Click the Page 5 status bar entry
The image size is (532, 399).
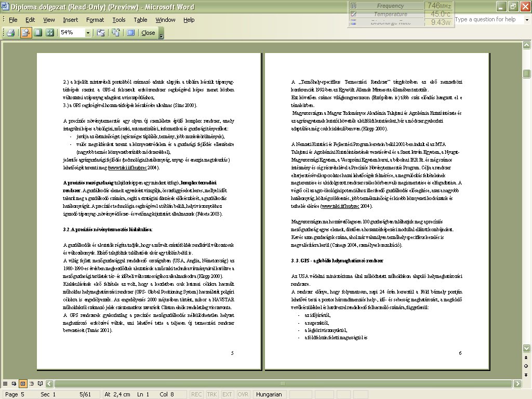[15, 394]
